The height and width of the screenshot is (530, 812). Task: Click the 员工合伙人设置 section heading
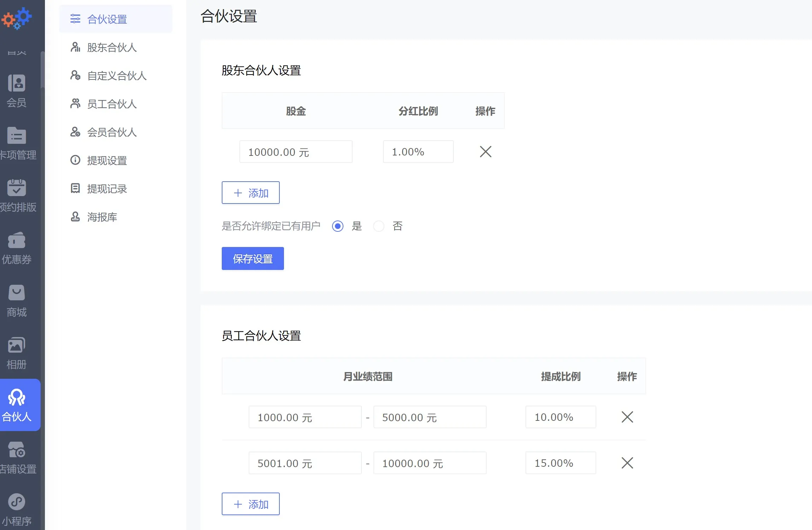261,336
